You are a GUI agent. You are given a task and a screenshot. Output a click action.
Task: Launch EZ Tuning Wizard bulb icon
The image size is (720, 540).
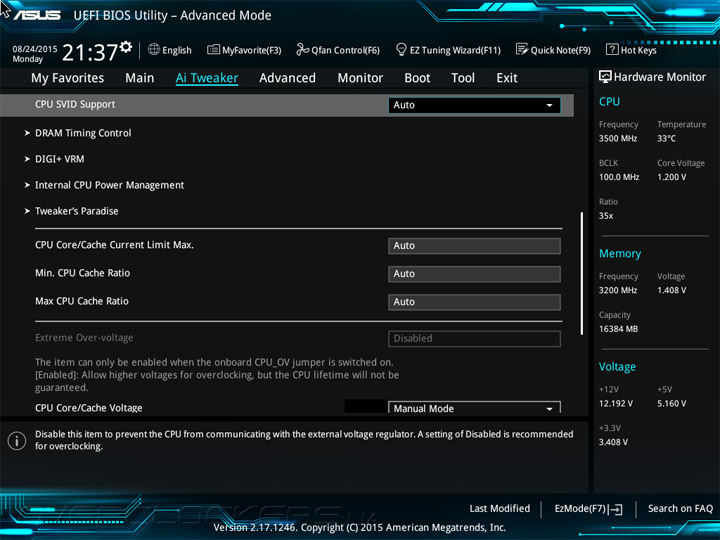[x=401, y=49]
